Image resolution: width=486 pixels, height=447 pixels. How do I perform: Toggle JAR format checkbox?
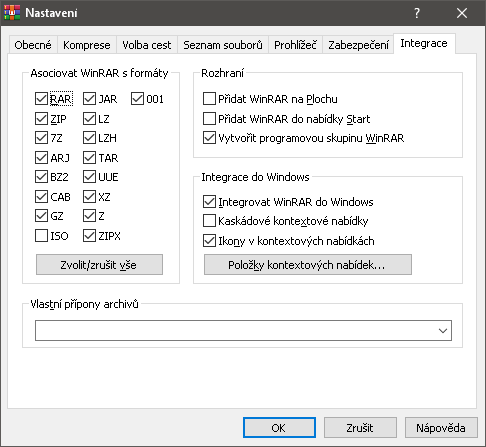coord(89,99)
